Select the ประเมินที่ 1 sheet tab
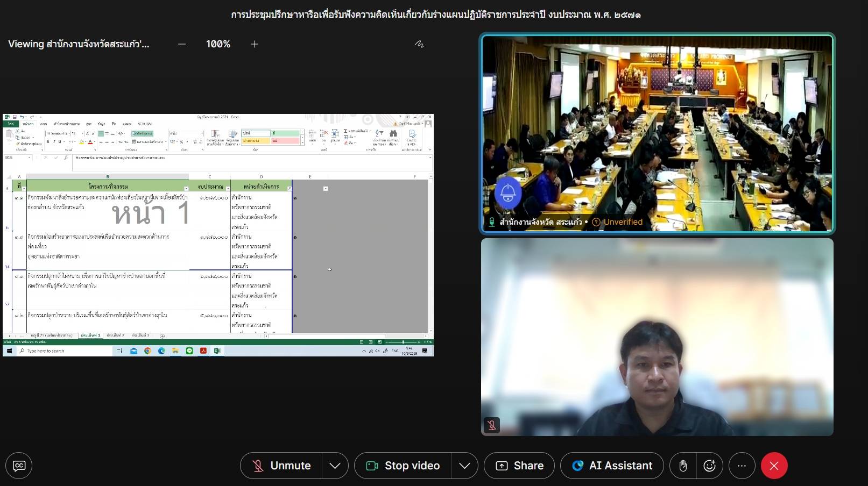The width and height of the screenshot is (868, 486). [x=90, y=335]
